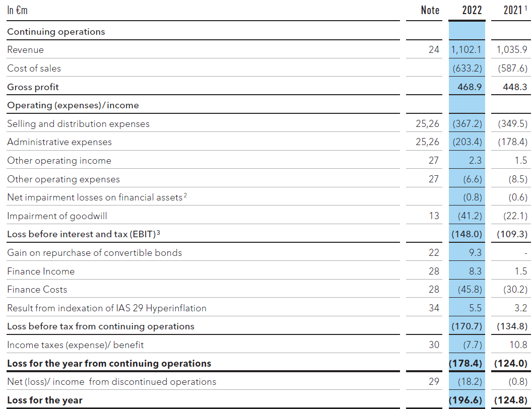This screenshot has height=409, width=532.
Task: Click 2021 Administrative expenses value (178.4)
Action: 512,142
